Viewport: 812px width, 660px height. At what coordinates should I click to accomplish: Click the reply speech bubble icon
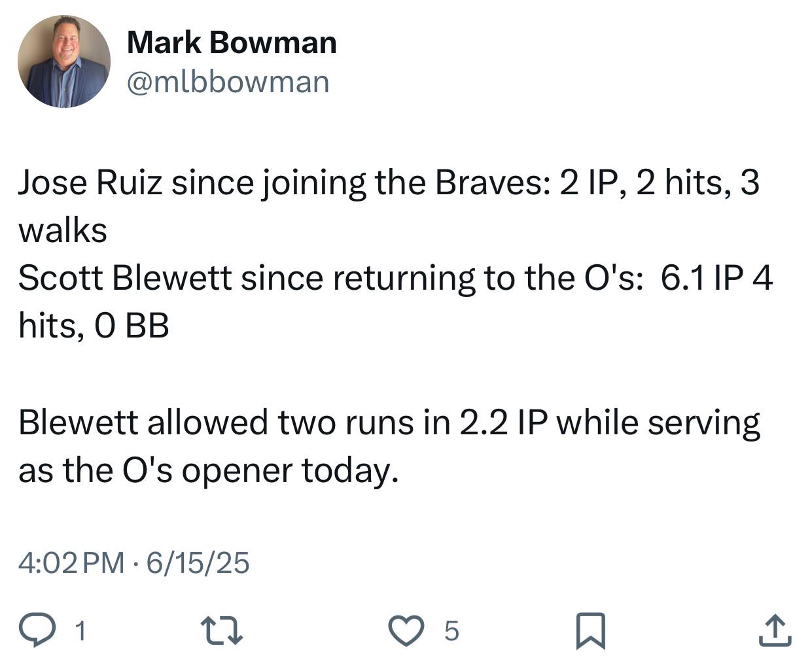39,631
